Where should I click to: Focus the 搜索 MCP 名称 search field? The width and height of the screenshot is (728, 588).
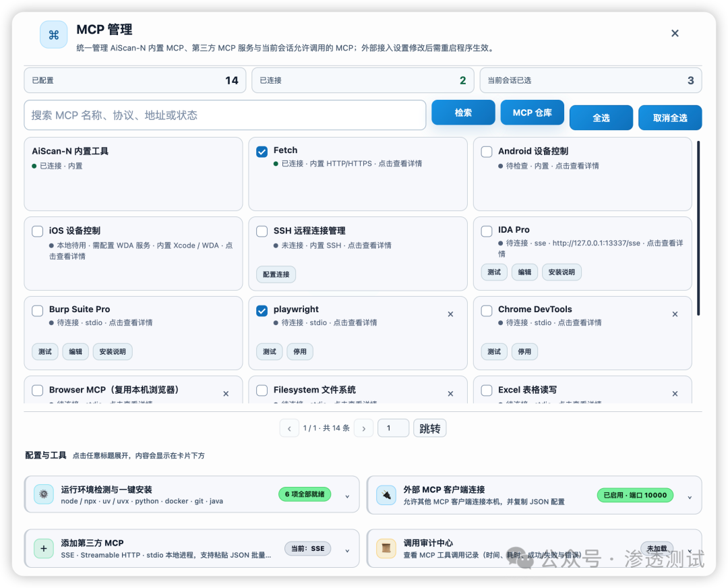click(224, 115)
